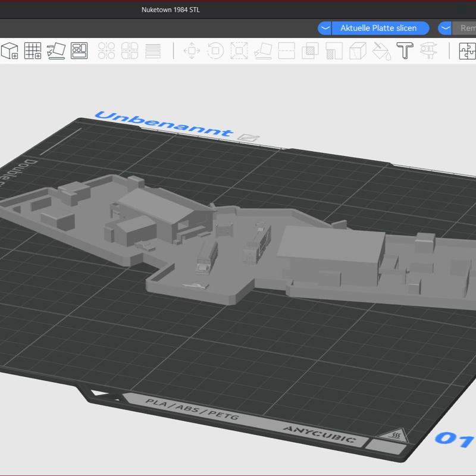Choose the Lay on face tool
The width and height of the screenshot is (476, 476).
coord(263,51)
